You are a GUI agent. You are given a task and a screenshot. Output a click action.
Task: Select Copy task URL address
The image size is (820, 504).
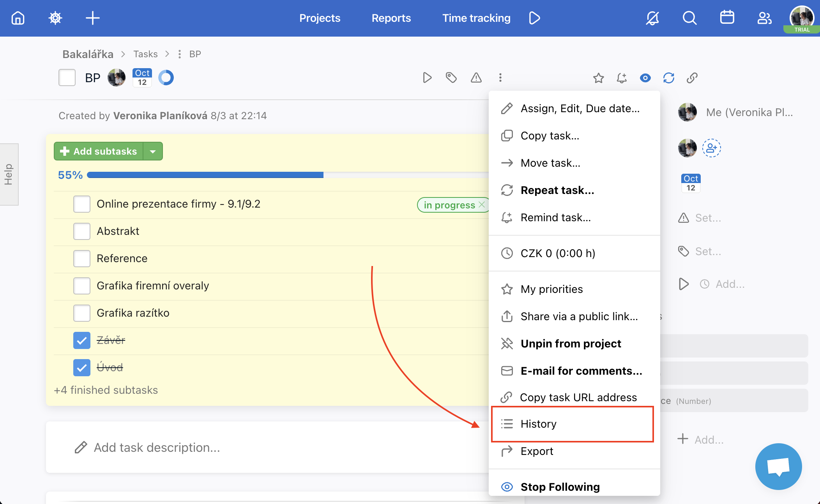574,397
